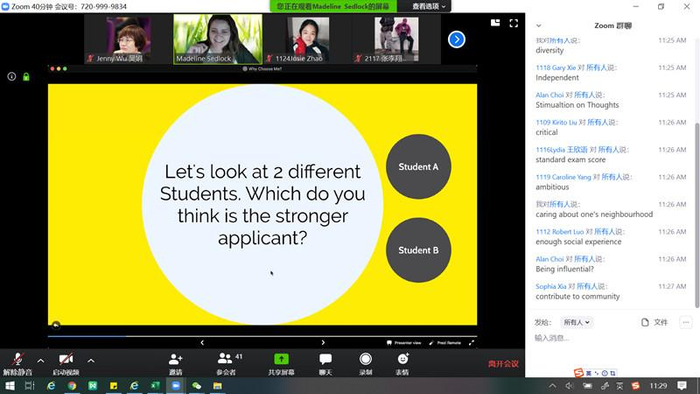
Task: Click chat message 'contribute to community'
Action: [x=578, y=296]
